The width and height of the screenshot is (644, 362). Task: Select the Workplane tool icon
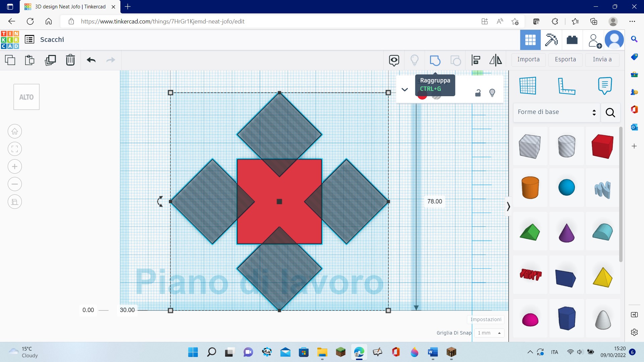pyautogui.click(x=528, y=86)
